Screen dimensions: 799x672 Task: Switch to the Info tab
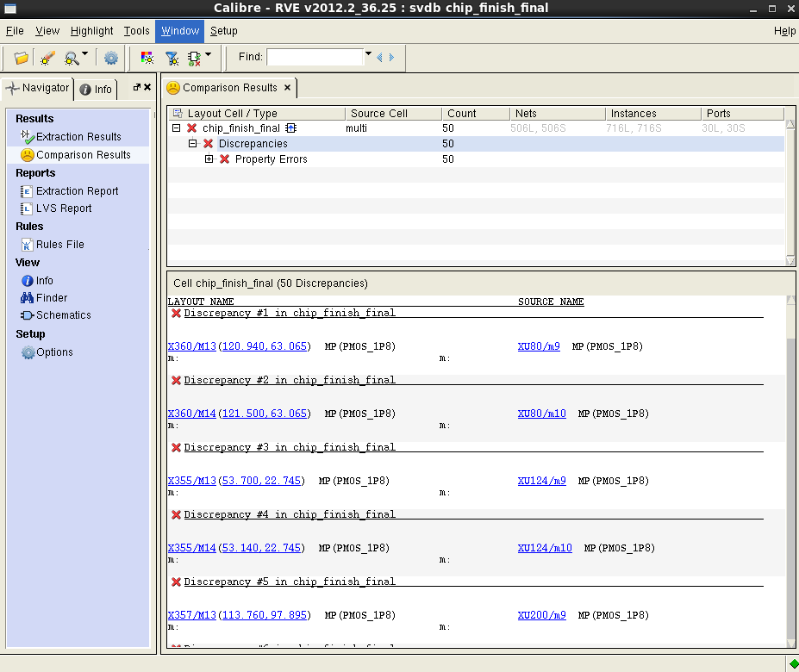[97, 90]
